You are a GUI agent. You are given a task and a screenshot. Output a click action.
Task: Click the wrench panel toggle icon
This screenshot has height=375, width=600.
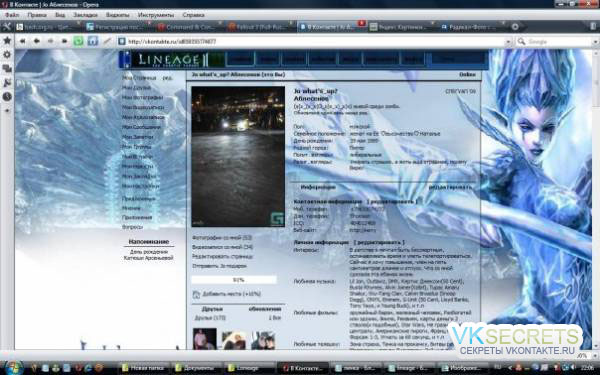coord(7,27)
